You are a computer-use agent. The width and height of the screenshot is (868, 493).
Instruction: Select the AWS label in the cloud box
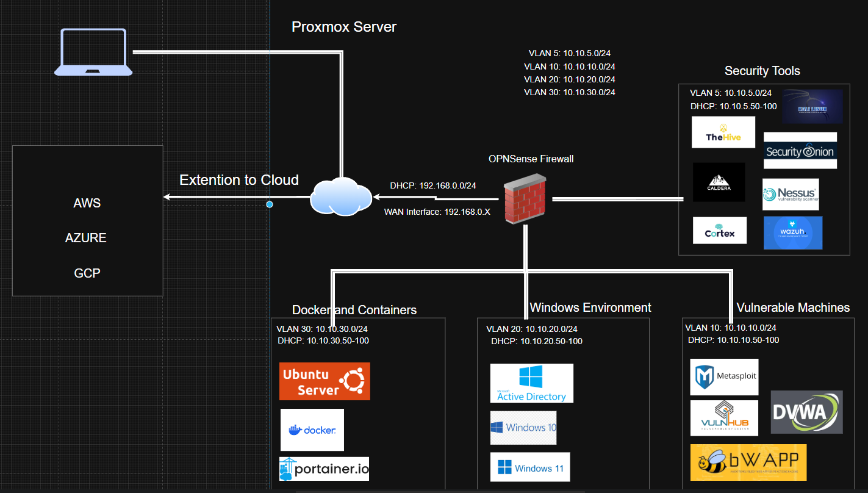click(87, 203)
